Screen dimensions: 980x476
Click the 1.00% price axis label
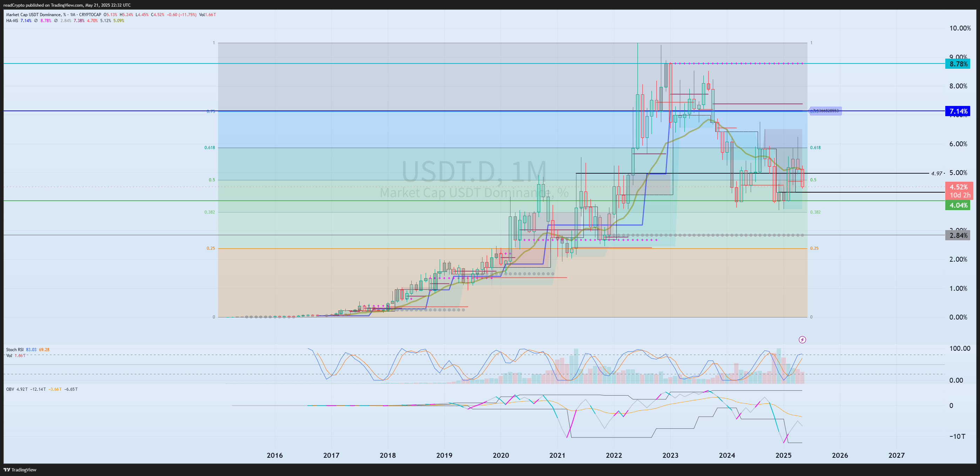pos(958,288)
